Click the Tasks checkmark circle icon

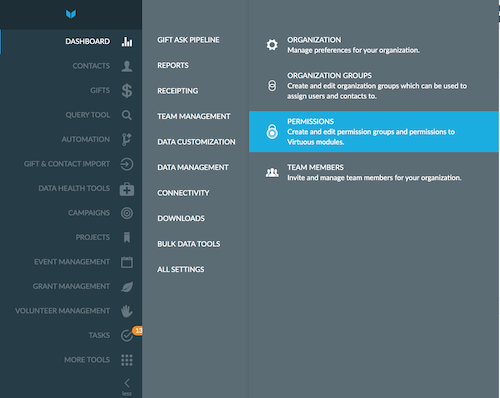tap(127, 335)
